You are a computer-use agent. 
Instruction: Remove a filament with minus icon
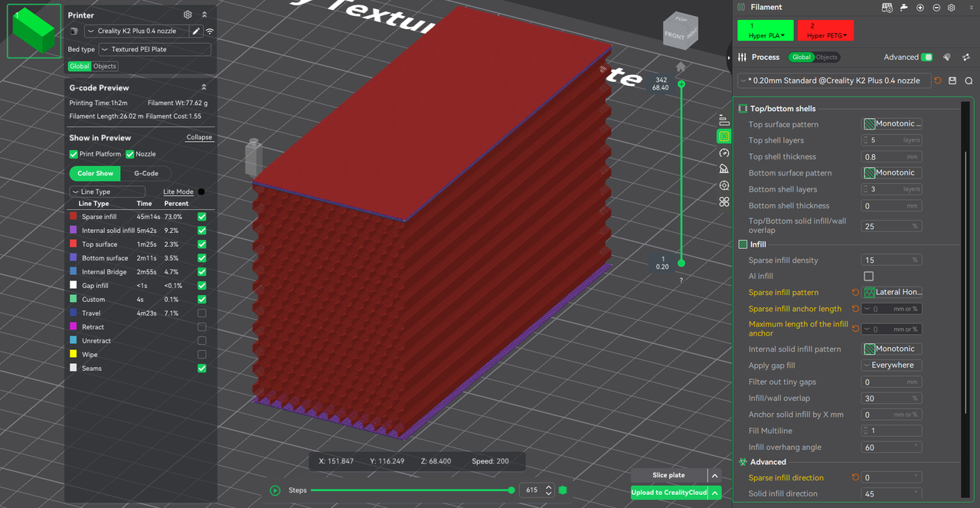[x=936, y=8]
